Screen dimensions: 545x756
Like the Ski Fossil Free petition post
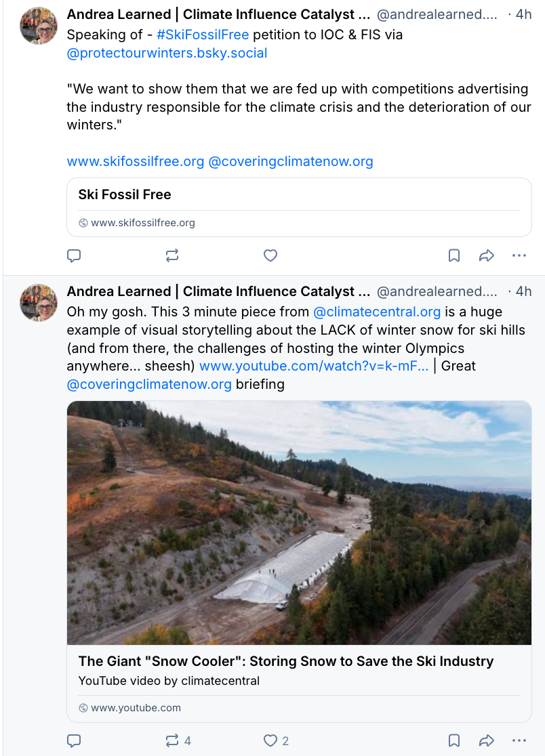(x=270, y=255)
